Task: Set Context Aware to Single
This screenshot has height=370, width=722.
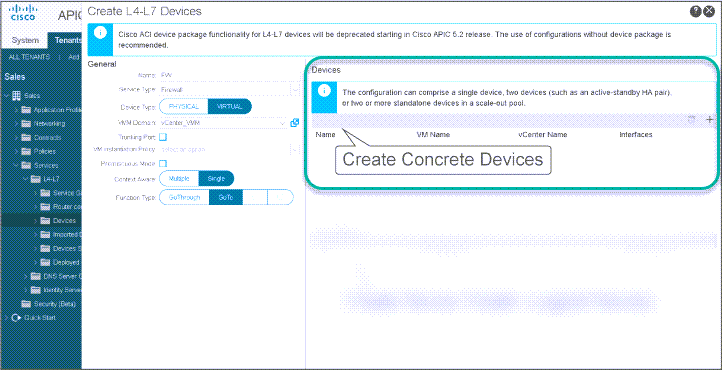Action: point(216,179)
